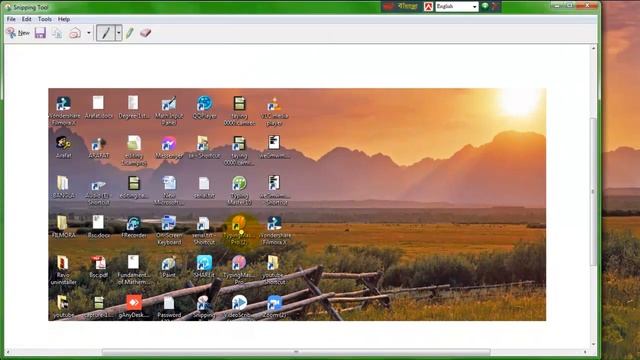
Task: Click the highlighted TypingMaster Pro (2) icon
Action: [239, 230]
